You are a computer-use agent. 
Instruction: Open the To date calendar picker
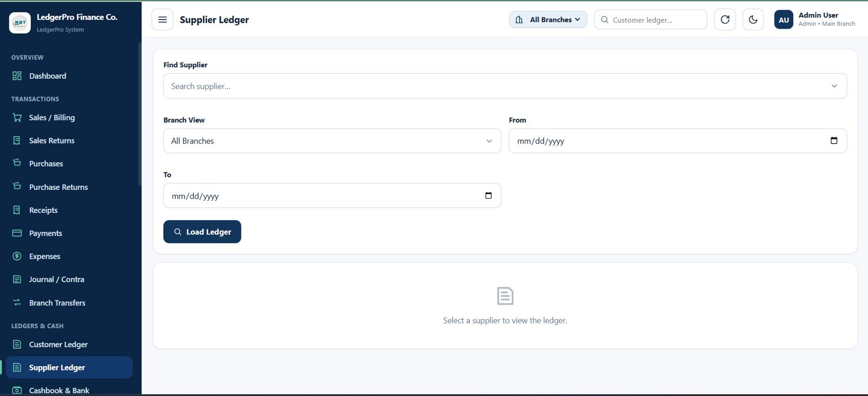coord(488,195)
